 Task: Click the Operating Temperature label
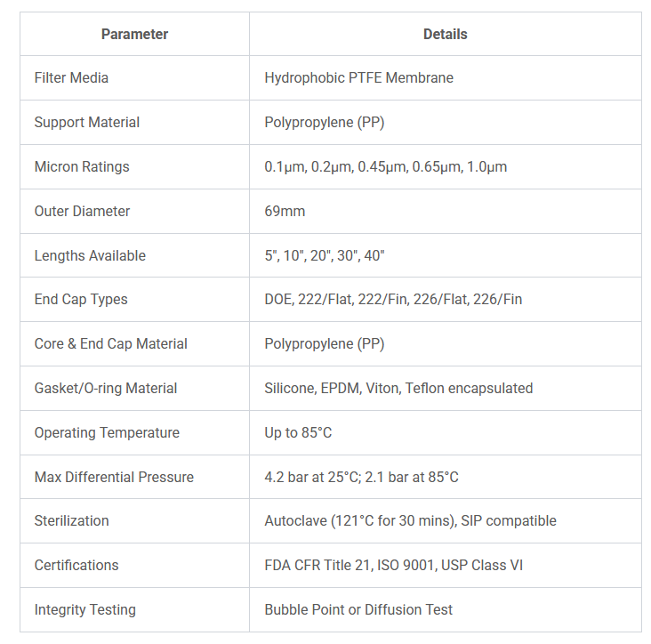coord(107,432)
